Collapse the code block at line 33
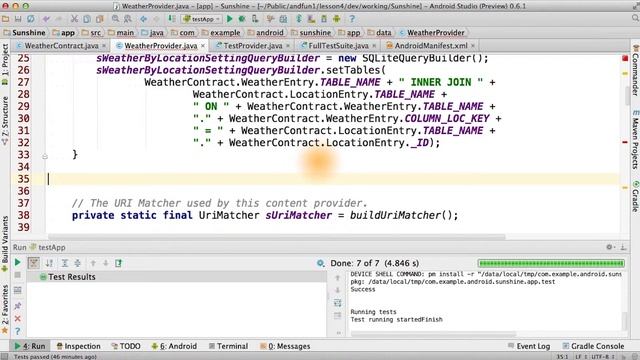 pyautogui.click(x=45, y=156)
